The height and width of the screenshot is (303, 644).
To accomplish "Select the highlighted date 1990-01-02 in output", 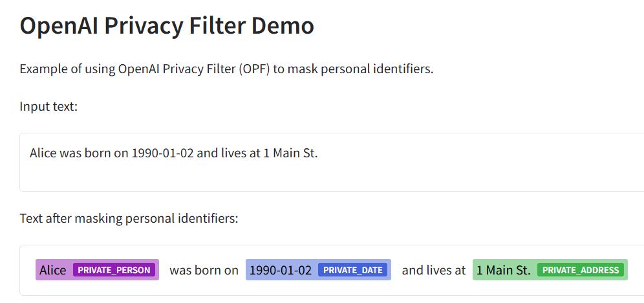I will (281, 270).
